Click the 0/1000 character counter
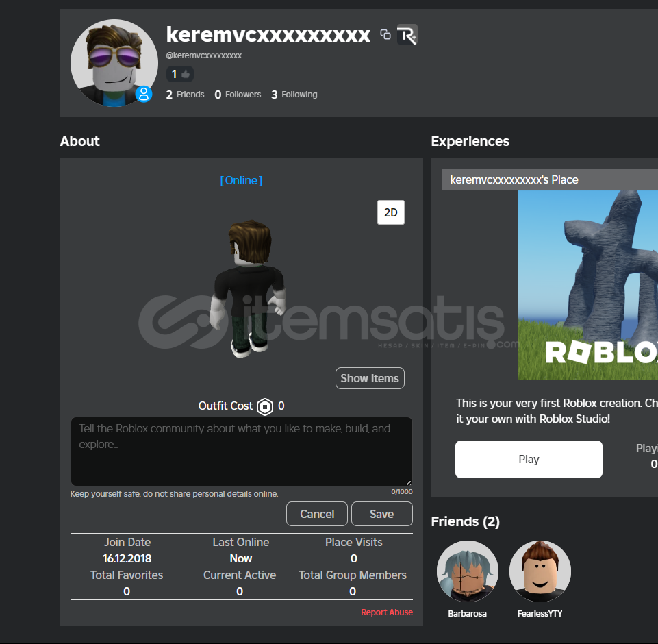Image resolution: width=658 pixels, height=644 pixels. point(402,492)
